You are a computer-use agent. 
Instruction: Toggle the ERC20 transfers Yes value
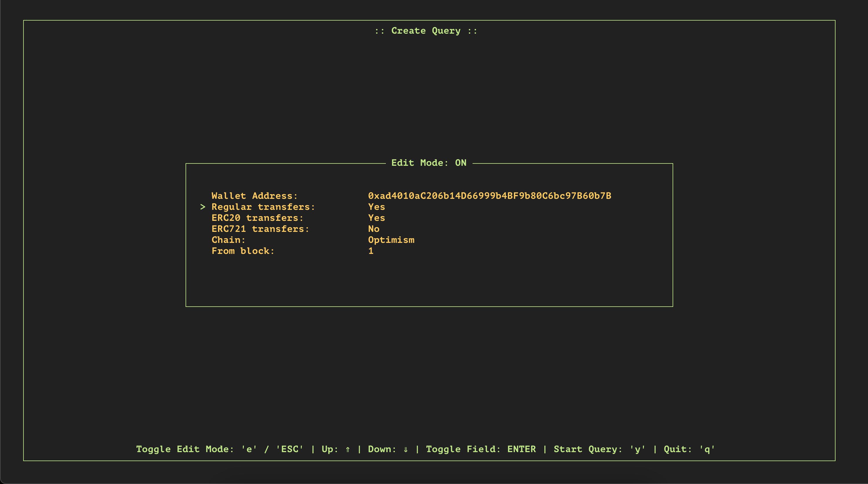click(376, 218)
